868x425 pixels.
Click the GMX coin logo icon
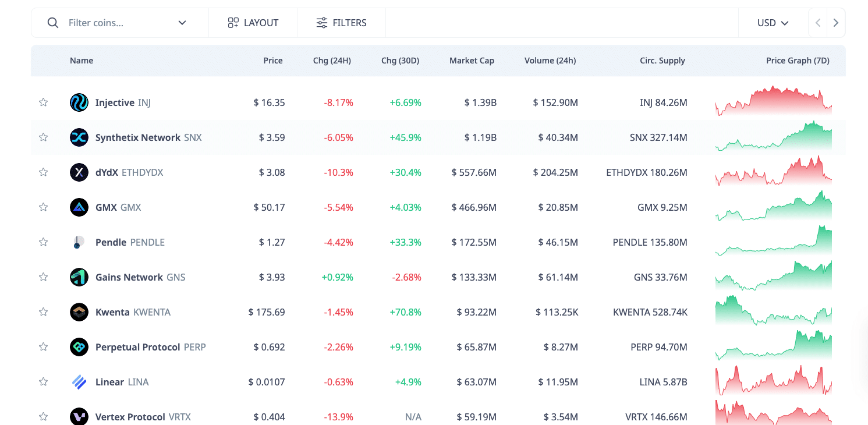(79, 207)
